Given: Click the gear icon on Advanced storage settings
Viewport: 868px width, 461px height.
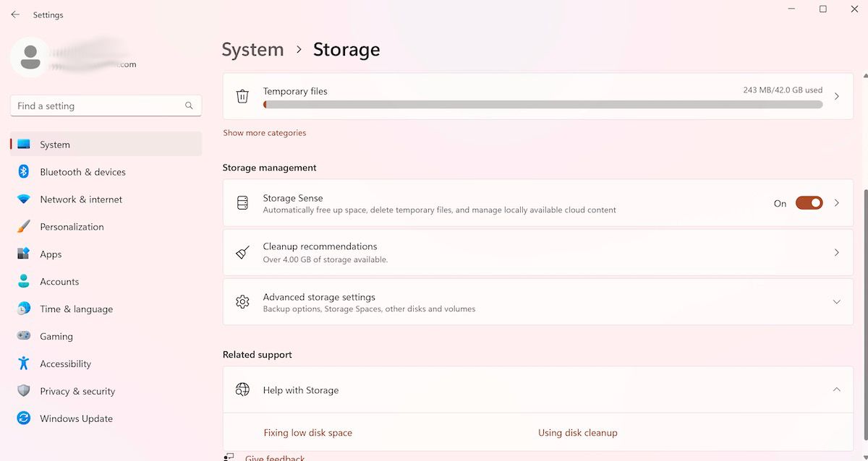Looking at the screenshot, I should point(242,301).
